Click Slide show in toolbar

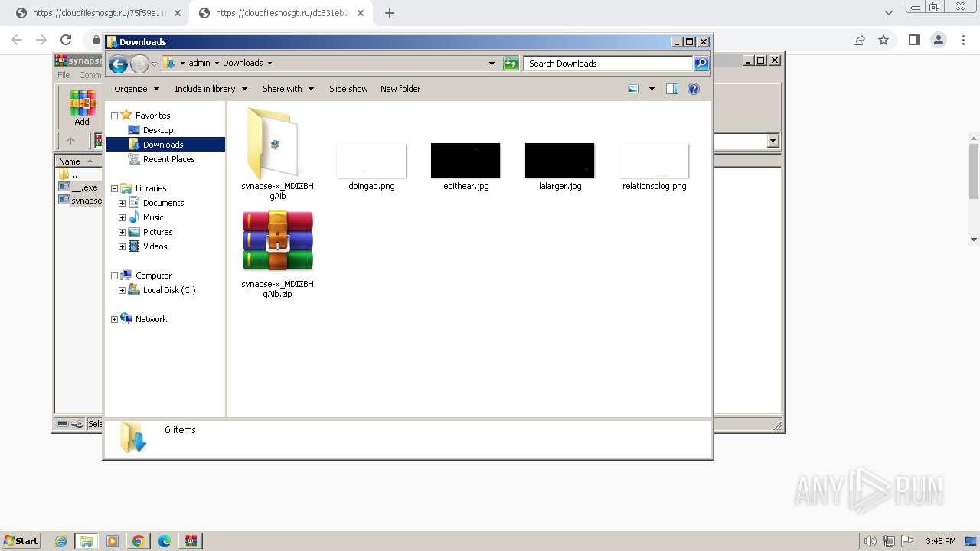348,89
